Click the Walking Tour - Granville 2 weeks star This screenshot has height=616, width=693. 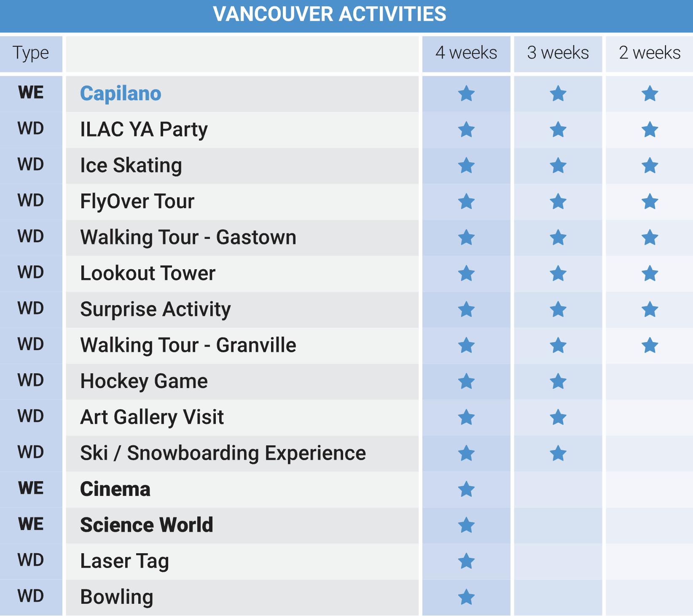point(650,345)
